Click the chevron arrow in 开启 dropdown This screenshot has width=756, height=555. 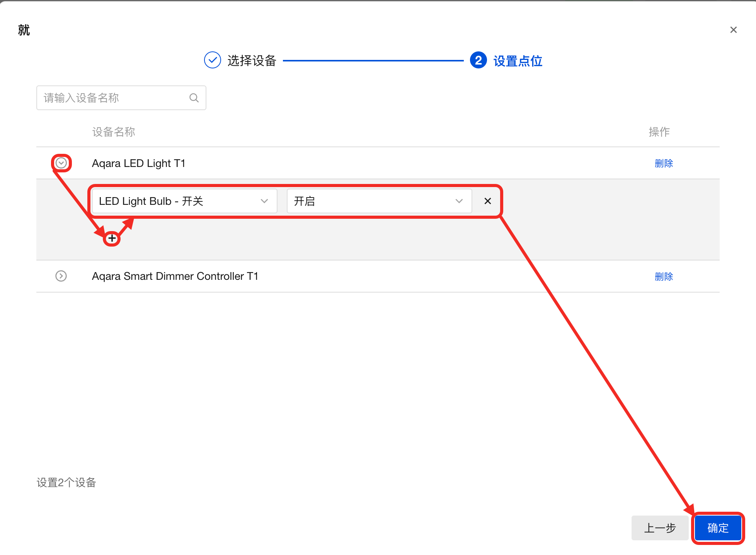click(459, 201)
